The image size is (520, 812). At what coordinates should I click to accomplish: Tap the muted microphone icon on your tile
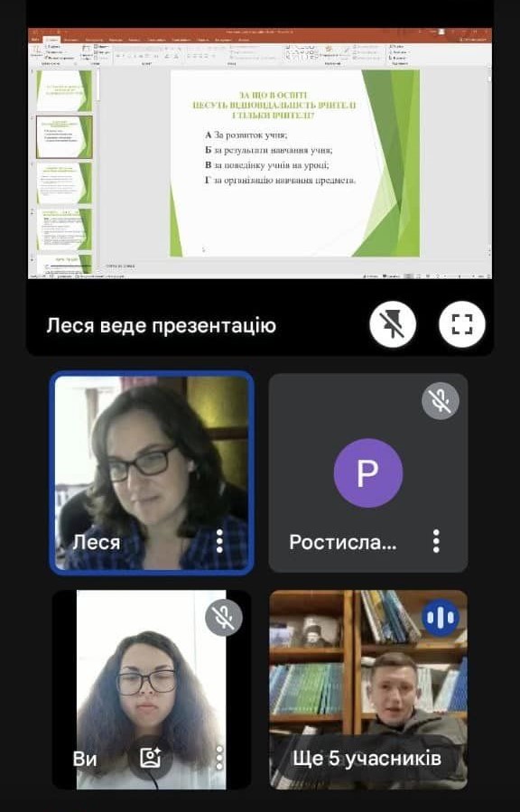click(x=224, y=617)
